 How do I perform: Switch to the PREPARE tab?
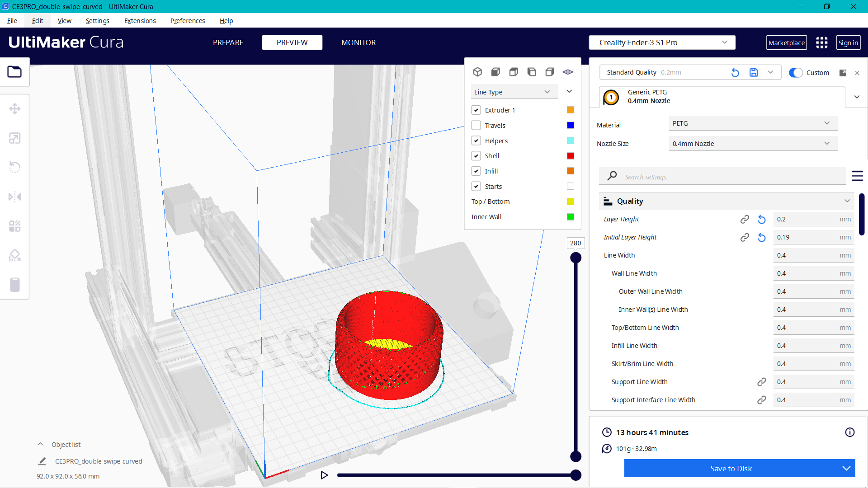pyautogui.click(x=228, y=42)
